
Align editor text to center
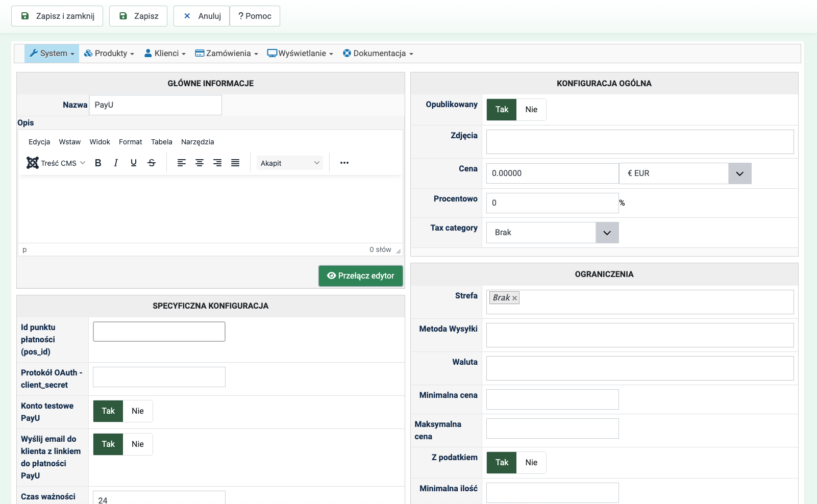tap(200, 163)
